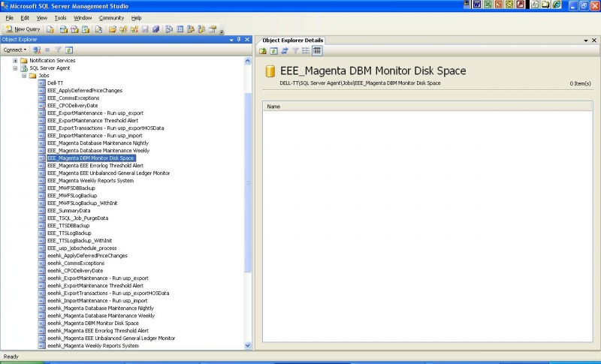Open the Object Explorer window position dropdown arrow
Image resolution: width=601 pixels, height=364 pixels.
(231, 40)
